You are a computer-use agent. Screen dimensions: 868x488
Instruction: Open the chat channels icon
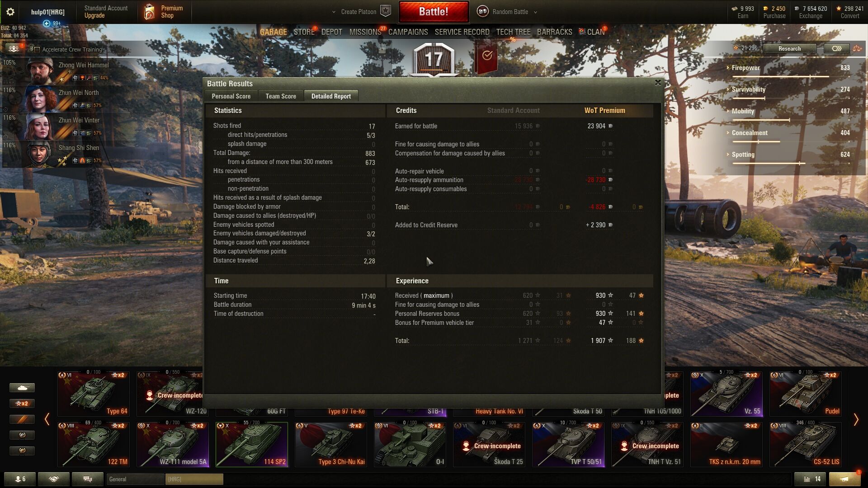point(88,479)
